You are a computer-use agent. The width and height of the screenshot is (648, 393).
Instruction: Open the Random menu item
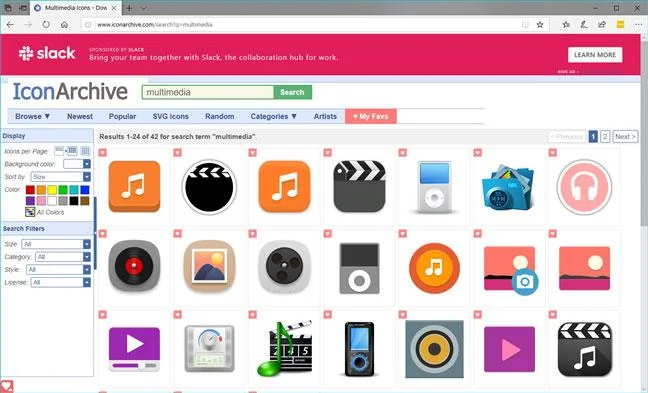(x=219, y=117)
